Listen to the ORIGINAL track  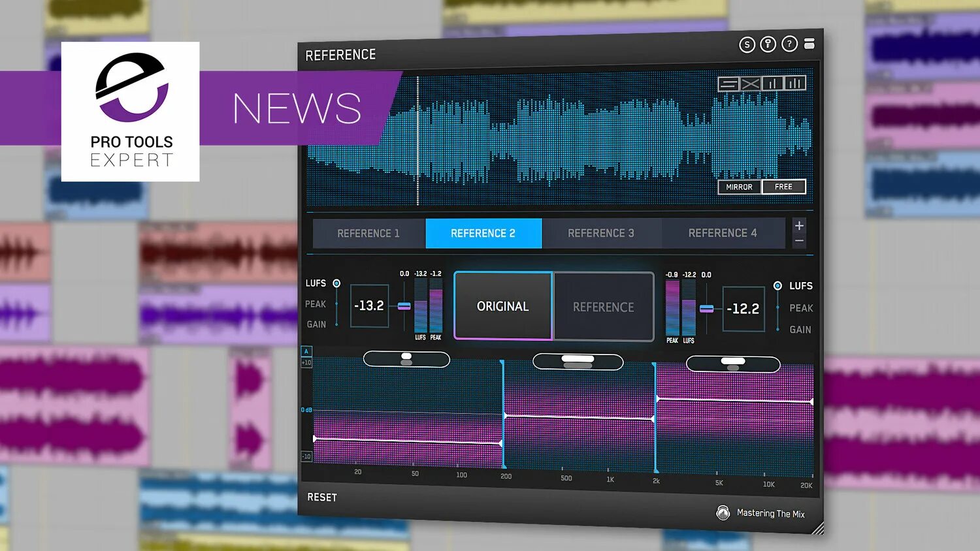(x=503, y=306)
